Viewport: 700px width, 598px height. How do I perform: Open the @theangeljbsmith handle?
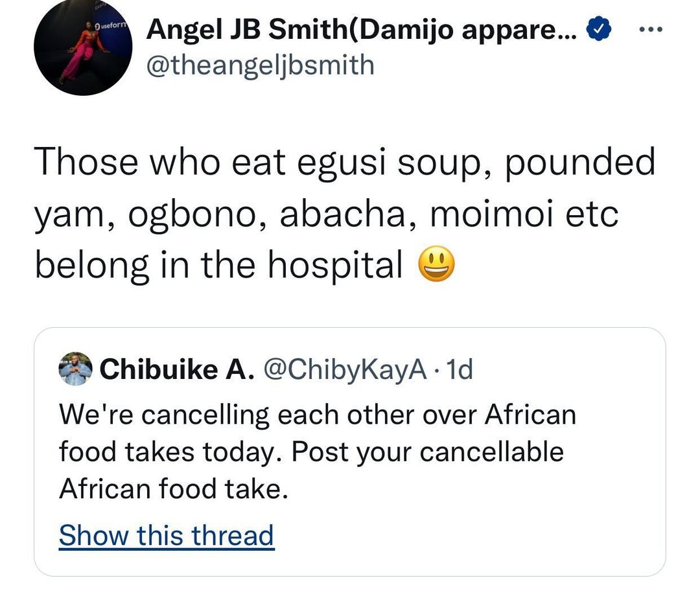(261, 65)
